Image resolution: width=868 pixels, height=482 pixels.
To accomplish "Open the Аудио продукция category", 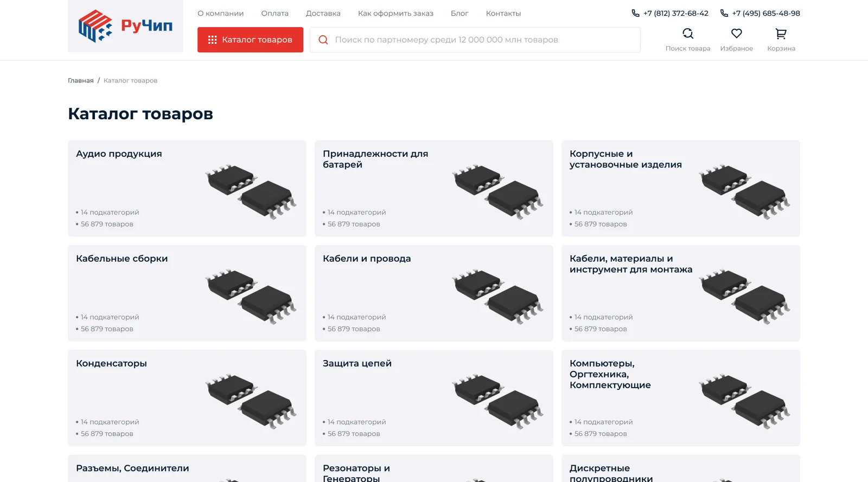I will click(187, 188).
